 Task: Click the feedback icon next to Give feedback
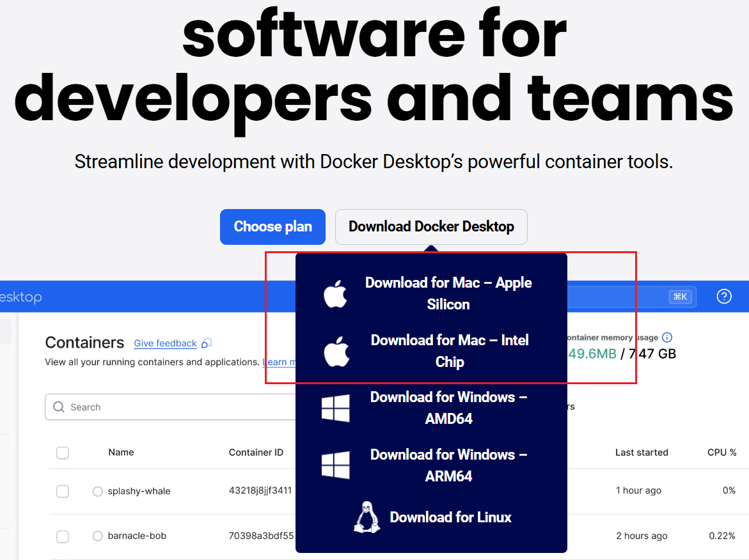click(x=207, y=343)
